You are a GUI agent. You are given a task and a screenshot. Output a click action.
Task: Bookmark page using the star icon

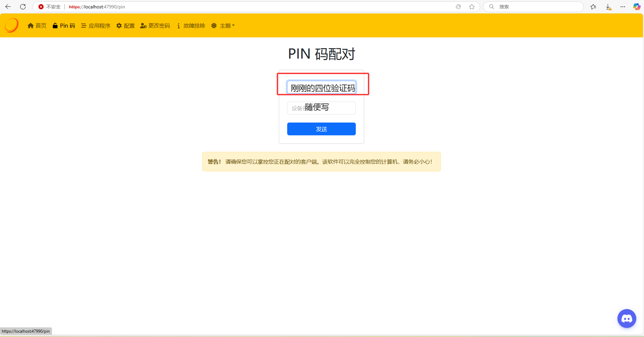(x=472, y=7)
